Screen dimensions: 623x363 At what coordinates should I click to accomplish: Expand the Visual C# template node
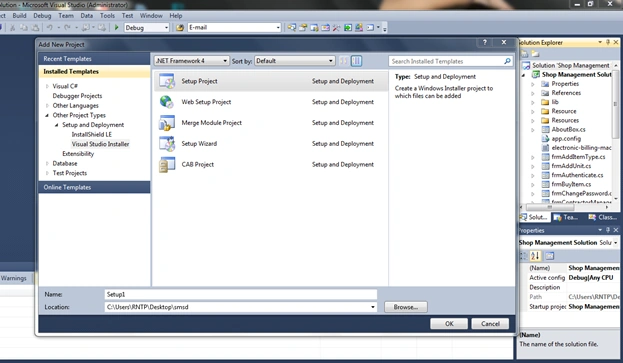click(x=47, y=86)
